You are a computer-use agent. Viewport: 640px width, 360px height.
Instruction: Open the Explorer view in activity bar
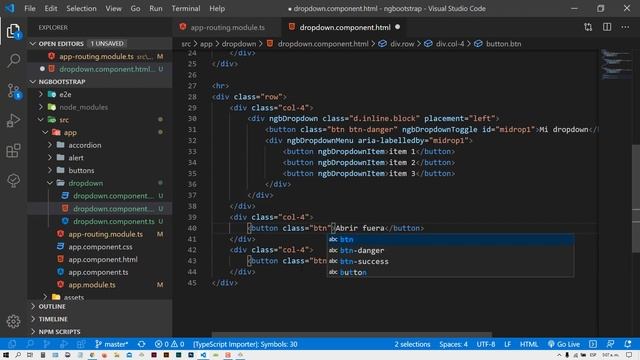click(13, 31)
